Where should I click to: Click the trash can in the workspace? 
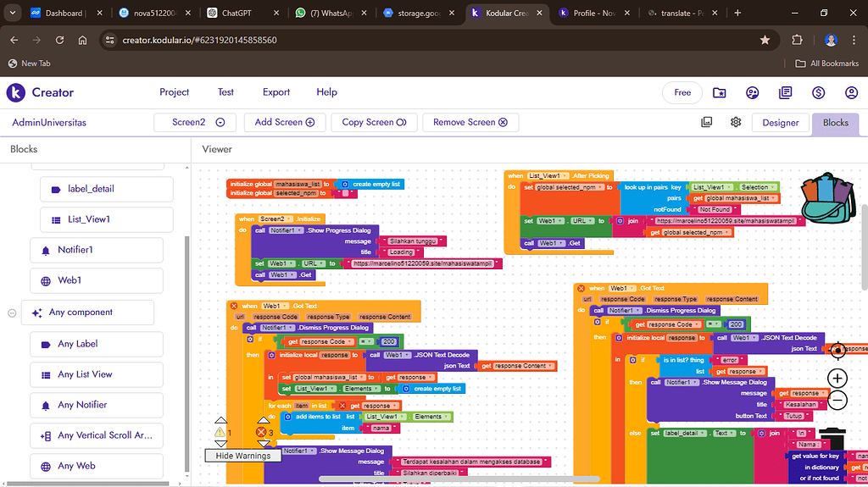pyautogui.click(x=831, y=439)
